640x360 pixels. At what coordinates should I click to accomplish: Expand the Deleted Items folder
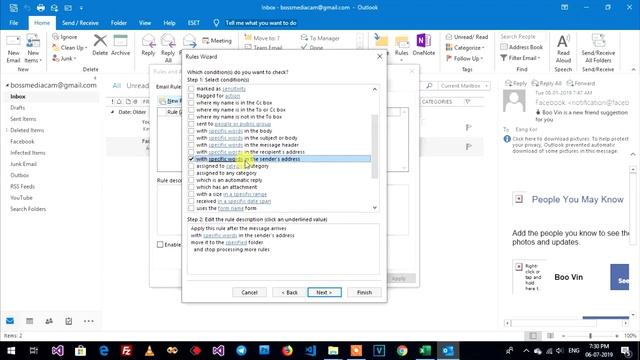(x=7, y=130)
